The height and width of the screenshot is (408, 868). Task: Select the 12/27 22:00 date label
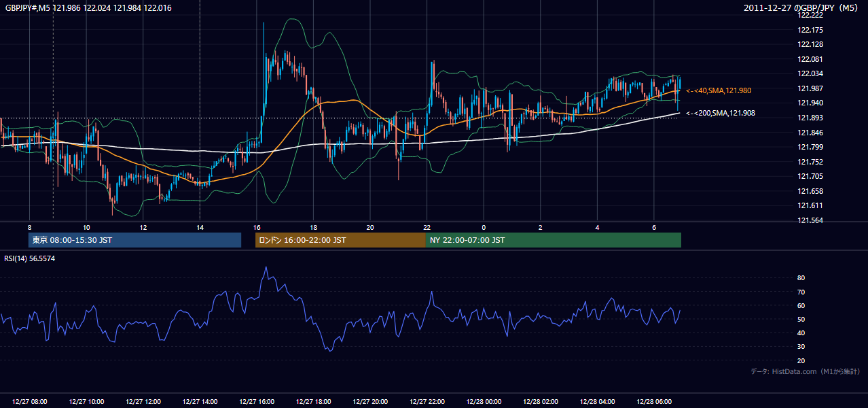(427, 402)
